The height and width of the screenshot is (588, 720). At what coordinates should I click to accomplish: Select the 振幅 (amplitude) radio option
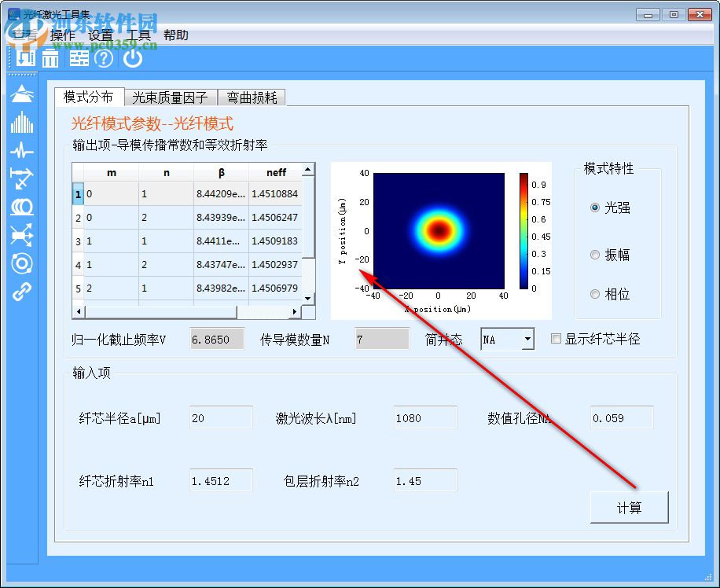pos(596,254)
